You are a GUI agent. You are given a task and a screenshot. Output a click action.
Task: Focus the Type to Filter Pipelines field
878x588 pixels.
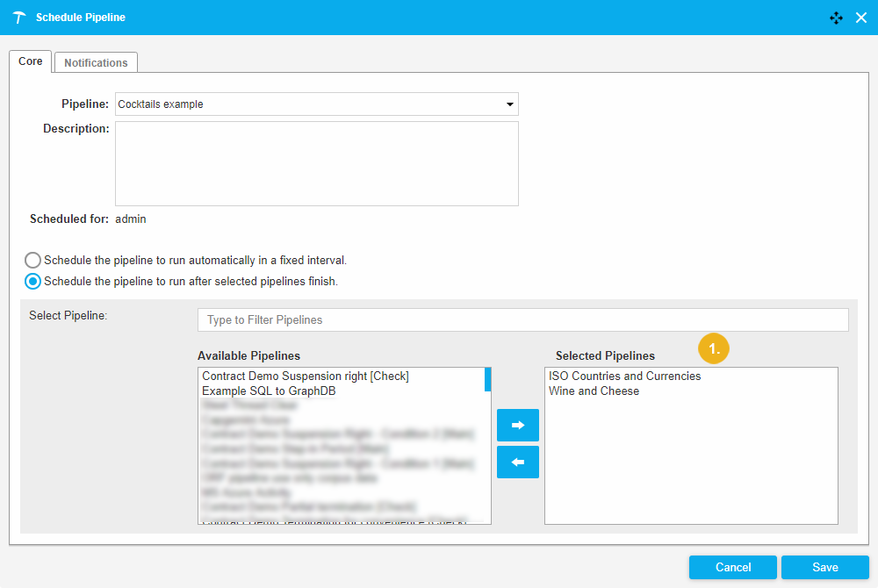tap(522, 320)
